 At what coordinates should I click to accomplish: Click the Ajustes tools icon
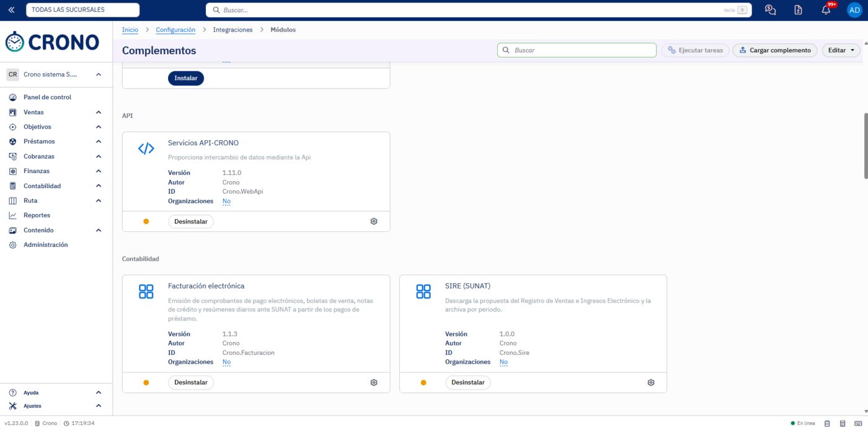[x=12, y=406]
